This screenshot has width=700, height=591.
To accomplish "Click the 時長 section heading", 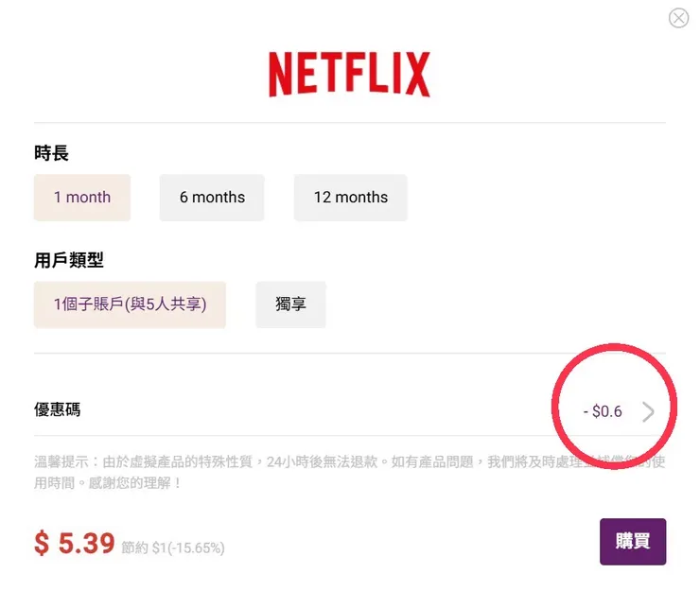I will (51, 153).
